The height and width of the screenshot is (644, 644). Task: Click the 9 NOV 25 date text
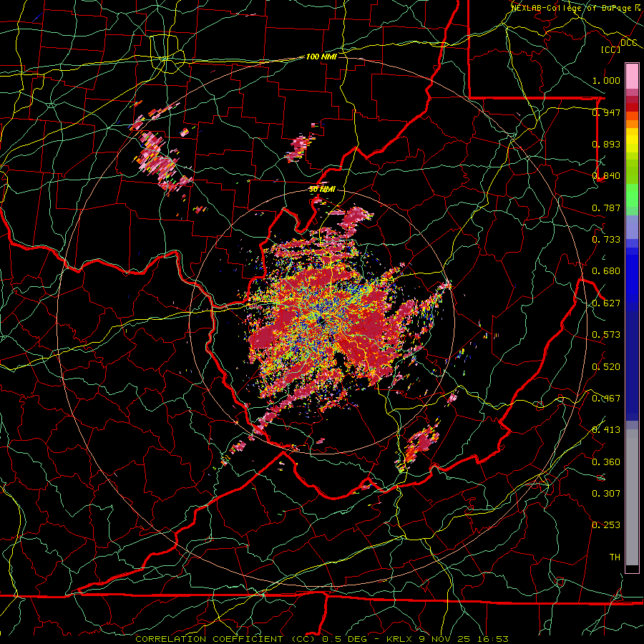447,639
